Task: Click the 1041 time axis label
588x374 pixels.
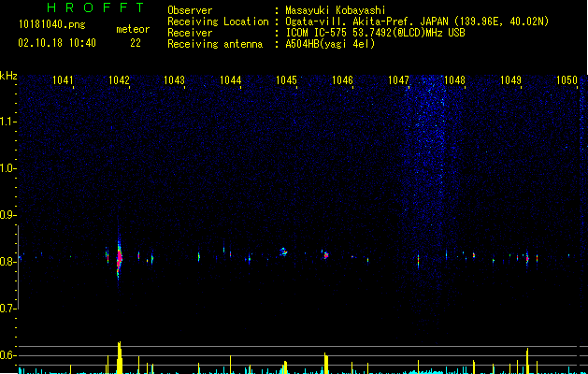Action: [63, 80]
